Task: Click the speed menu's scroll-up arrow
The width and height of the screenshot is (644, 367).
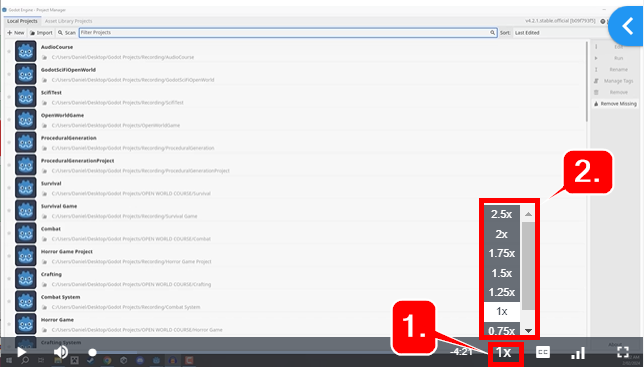Action: (x=528, y=214)
